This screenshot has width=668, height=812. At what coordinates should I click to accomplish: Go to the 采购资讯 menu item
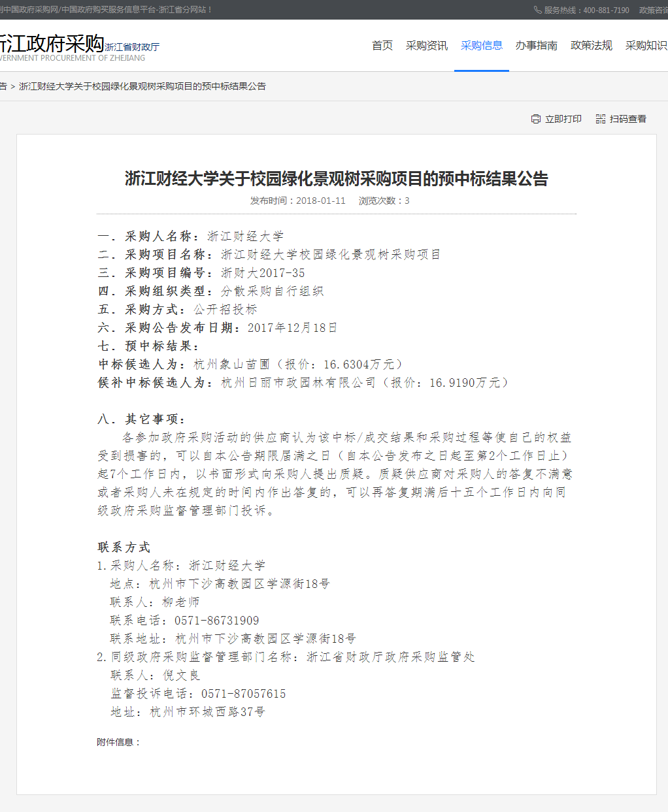[x=426, y=45]
